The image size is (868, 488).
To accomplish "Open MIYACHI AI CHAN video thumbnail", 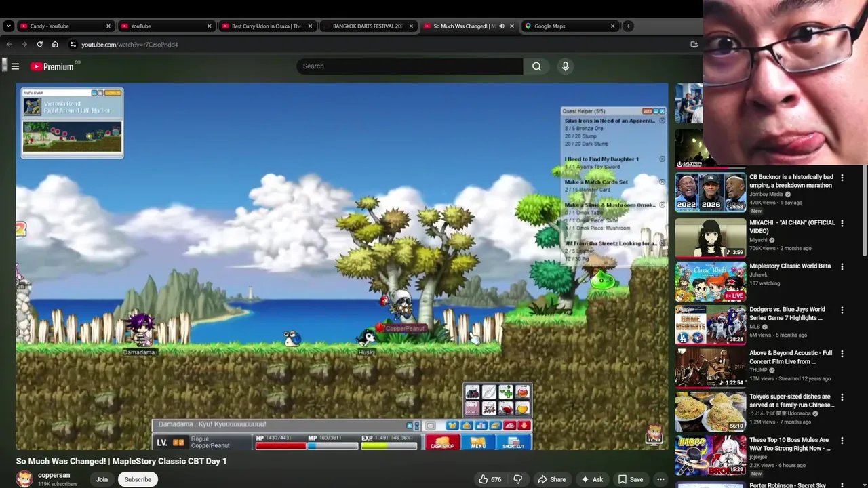I will point(710,237).
